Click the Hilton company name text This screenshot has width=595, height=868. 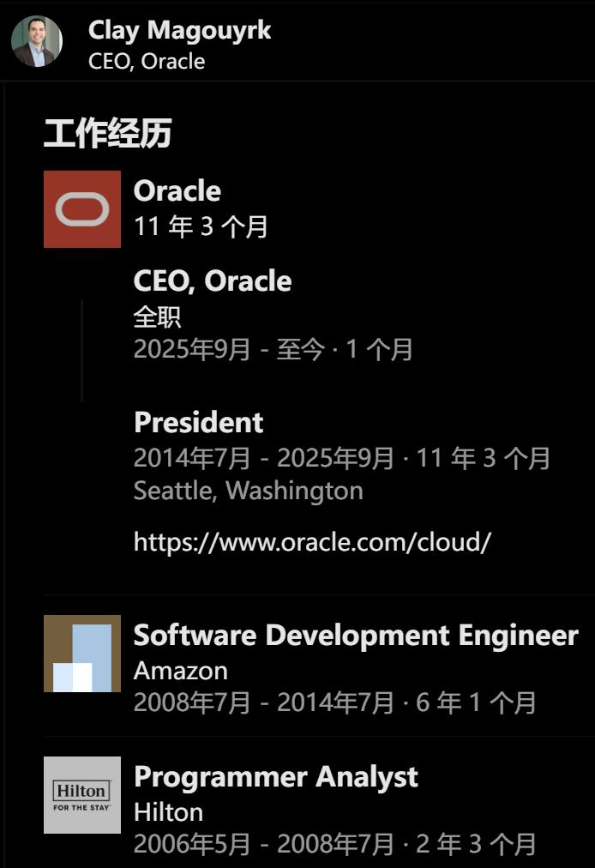point(168,812)
